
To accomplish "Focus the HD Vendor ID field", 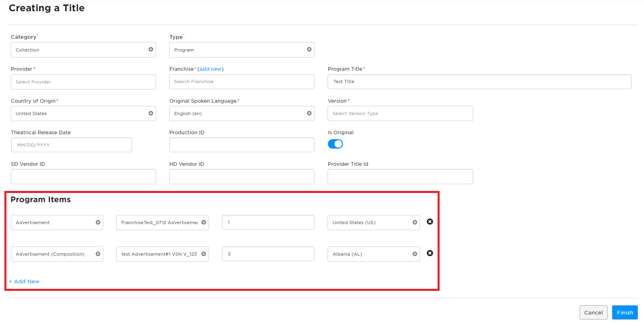I will click(x=242, y=177).
